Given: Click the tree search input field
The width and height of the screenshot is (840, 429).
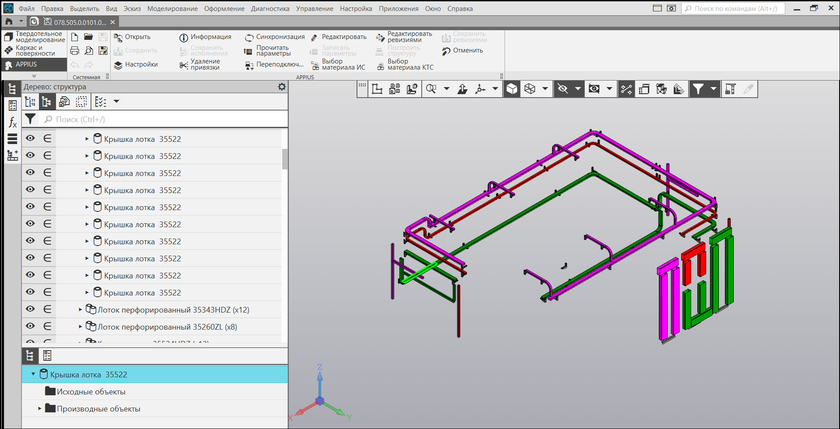Looking at the screenshot, I should pos(160,119).
